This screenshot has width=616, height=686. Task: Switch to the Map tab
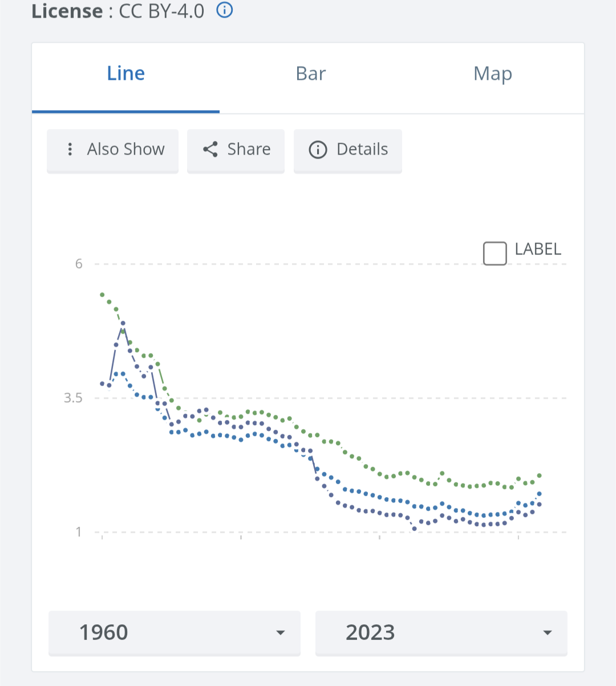click(x=493, y=74)
